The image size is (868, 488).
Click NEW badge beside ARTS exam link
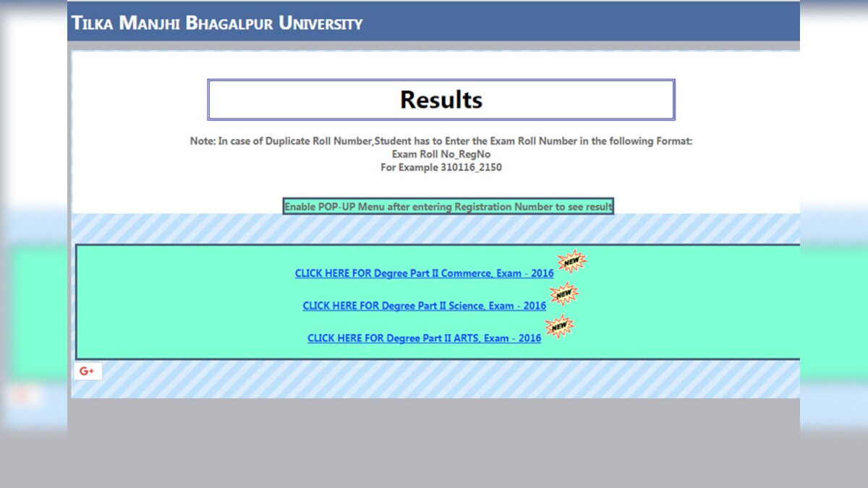[559, 326]
